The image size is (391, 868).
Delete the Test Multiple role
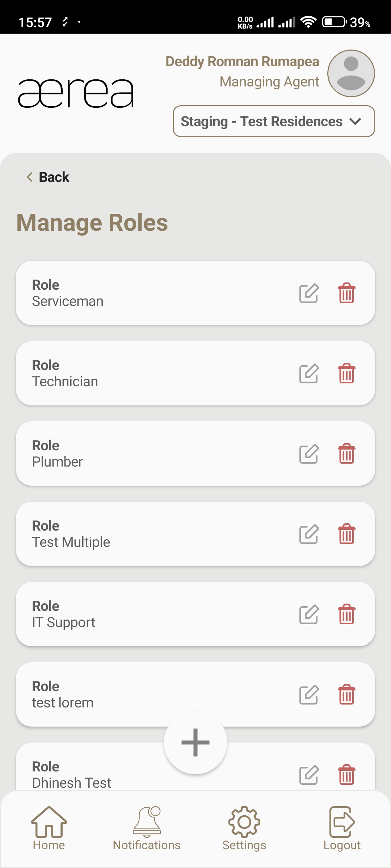(x=346, y=534)
